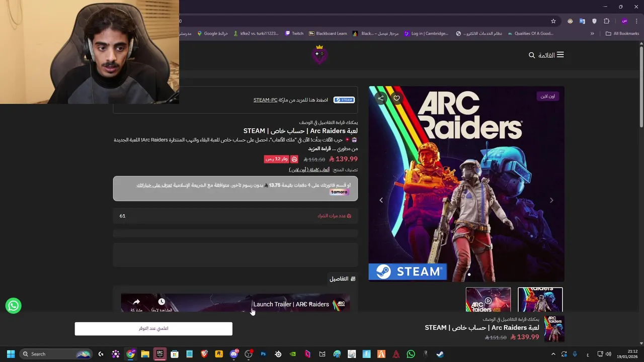Viewport: 644px width, 362px height.
Task: Expand description with قراءة المزيد
Action: 319,149
